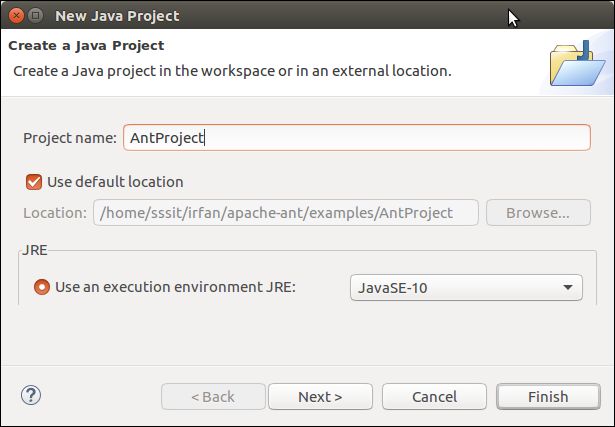
Task: Click the greyed-out < Back button
Action: (x=213, y=397)
